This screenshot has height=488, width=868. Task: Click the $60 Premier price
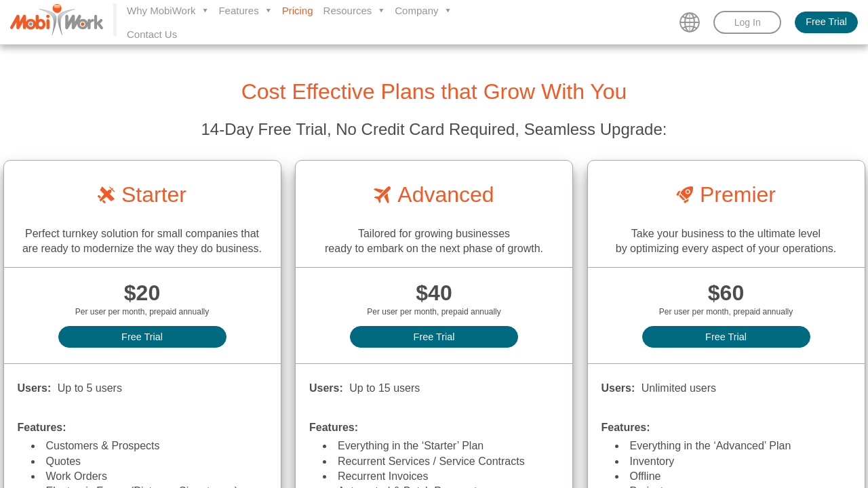tap(726, 293)
